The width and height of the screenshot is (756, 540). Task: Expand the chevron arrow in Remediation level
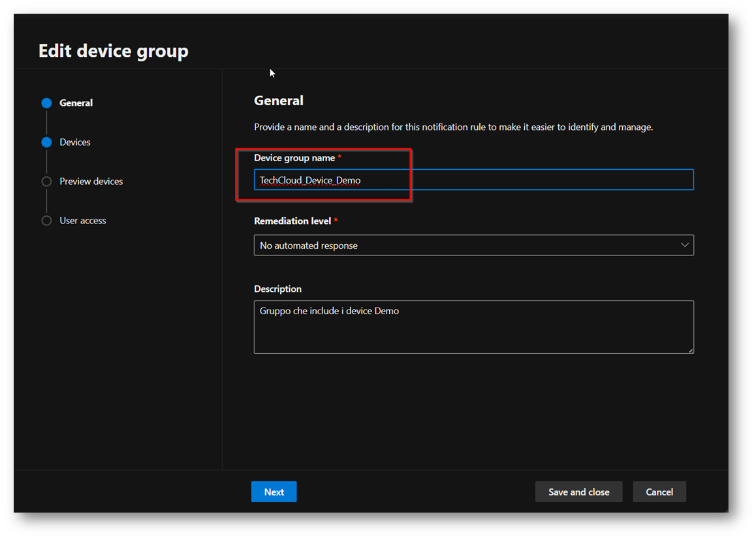pos(684,246)
